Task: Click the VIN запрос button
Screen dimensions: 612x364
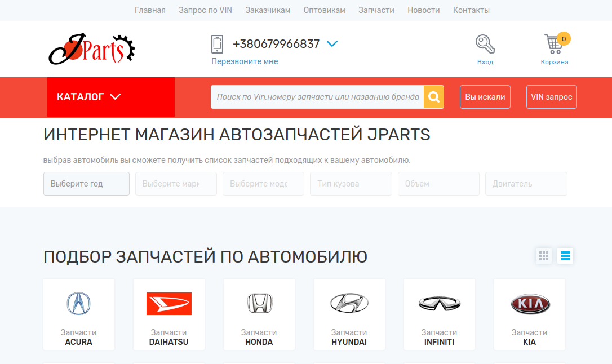Action: [551, 97]
